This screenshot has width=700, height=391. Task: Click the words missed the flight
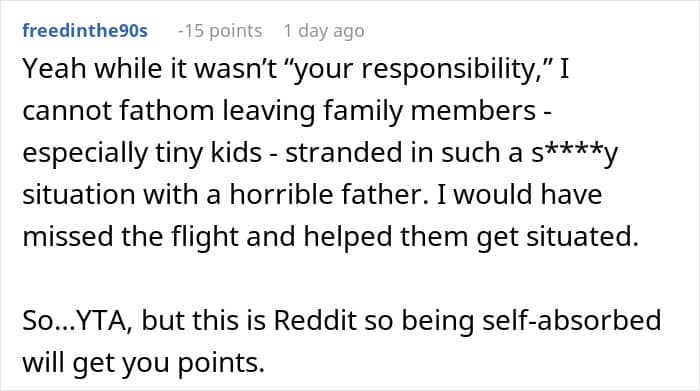tap(130, 237)
